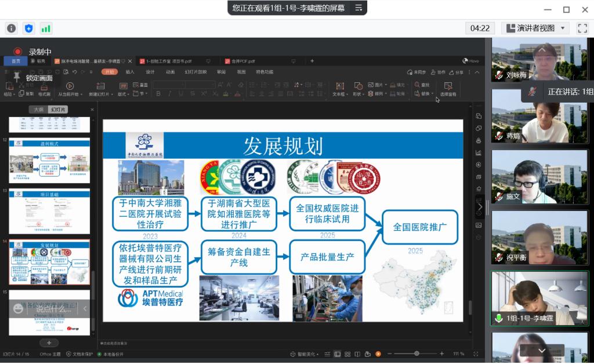Viewport: 594px width, 364px height.
Task: Open the 选择窗格 selection pane
Action: click(448, 86)
